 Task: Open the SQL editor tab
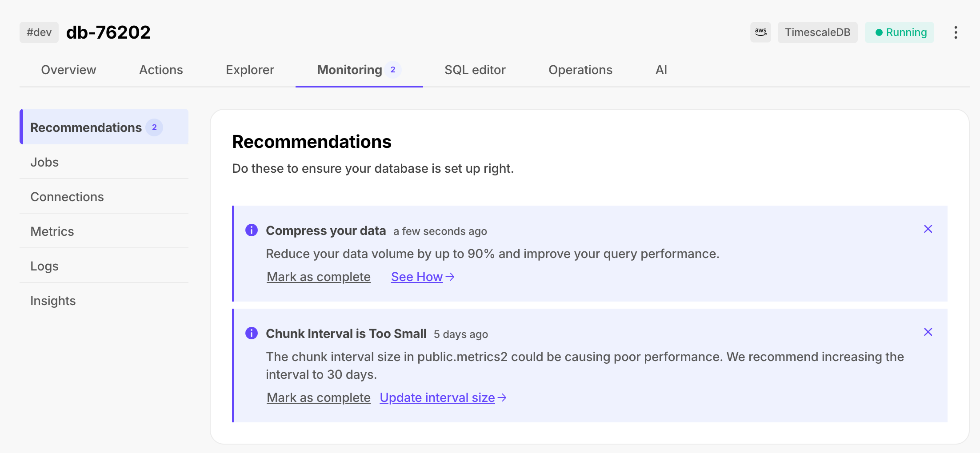pyautogui.click(x=475, y=70)
